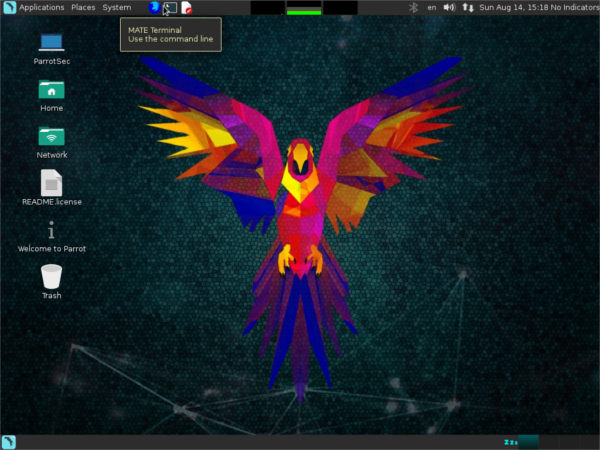Click the network up/down arrows icon
This screenshot has height=450, width=600.
tap(468, 7)
